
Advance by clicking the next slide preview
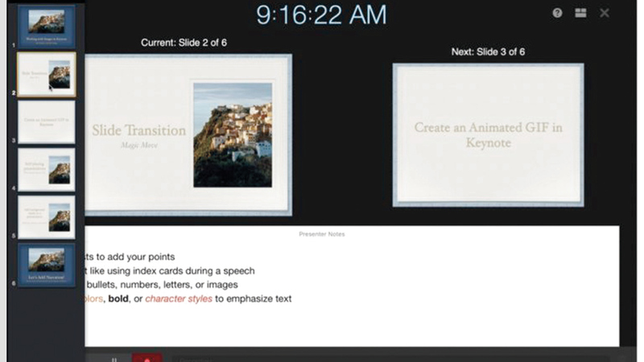click(488, 135)
